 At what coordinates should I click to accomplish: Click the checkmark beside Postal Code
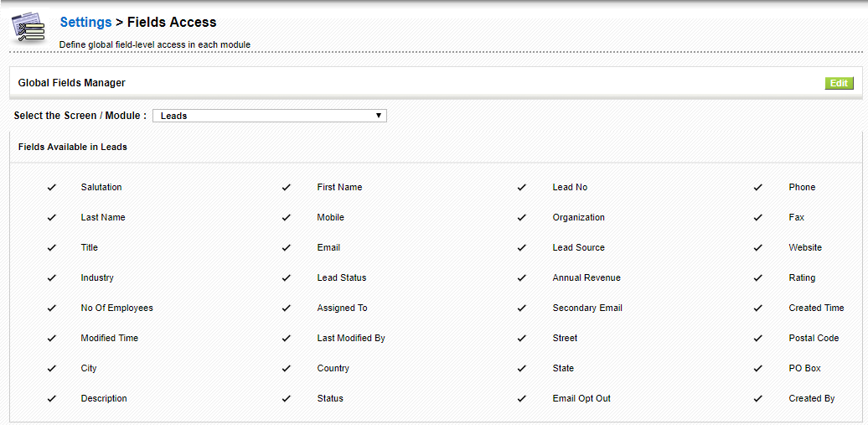point(758,338)
